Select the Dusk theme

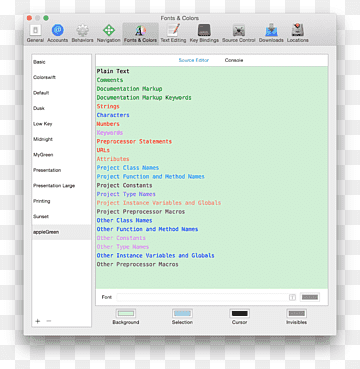pos(61,108)
